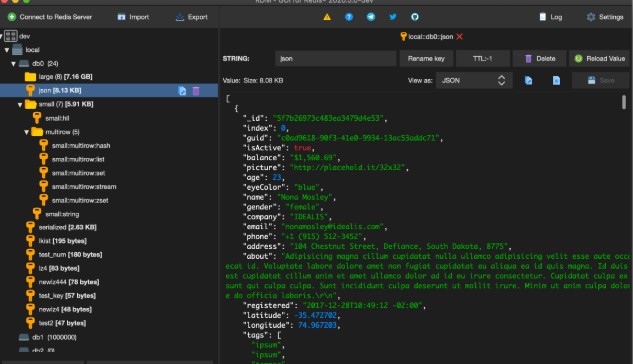The image size is (633, 364).
Task: Click the key name field containing json
Action: click(335, 59)
